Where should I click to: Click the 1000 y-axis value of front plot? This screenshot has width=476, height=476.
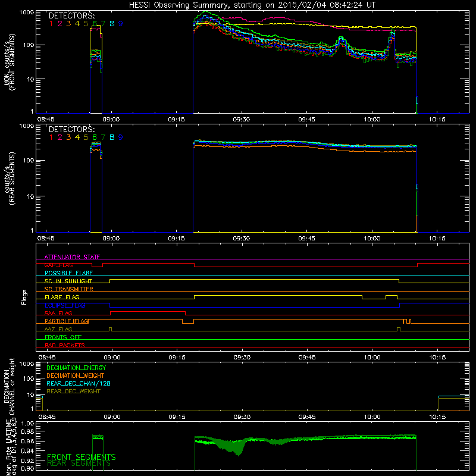pos(27,12)
